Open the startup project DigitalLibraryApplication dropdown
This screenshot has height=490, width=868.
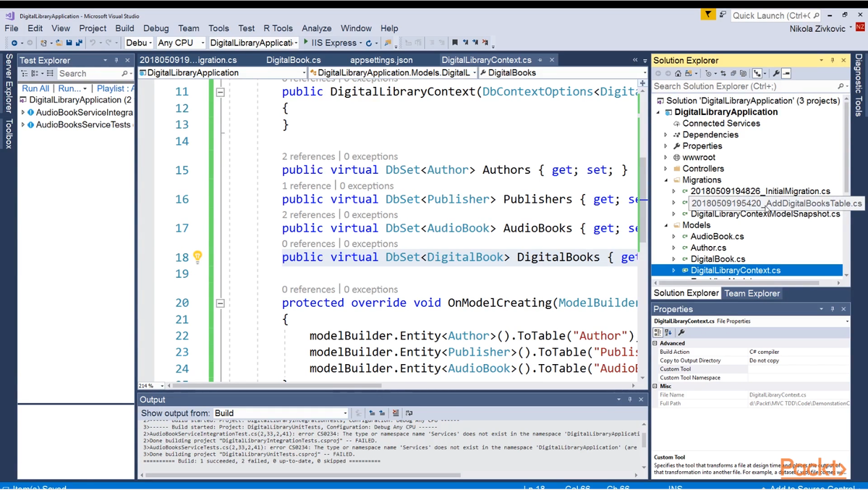click(253, 43)
